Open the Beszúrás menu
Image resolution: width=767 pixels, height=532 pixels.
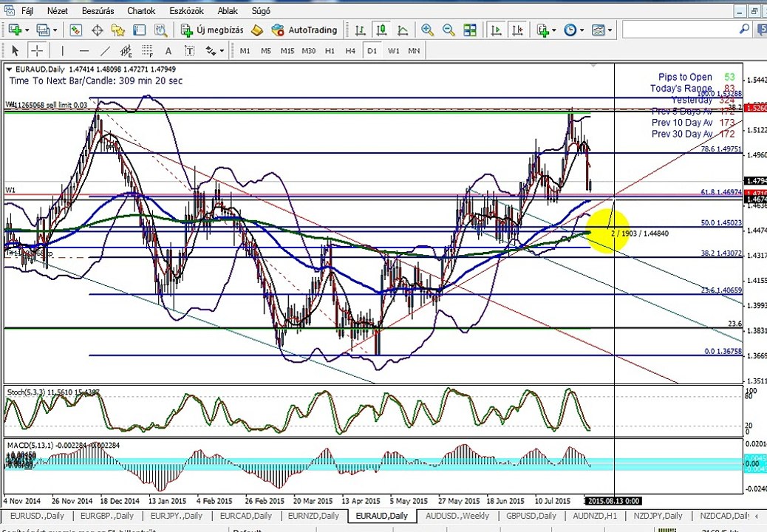pos(98,10)
